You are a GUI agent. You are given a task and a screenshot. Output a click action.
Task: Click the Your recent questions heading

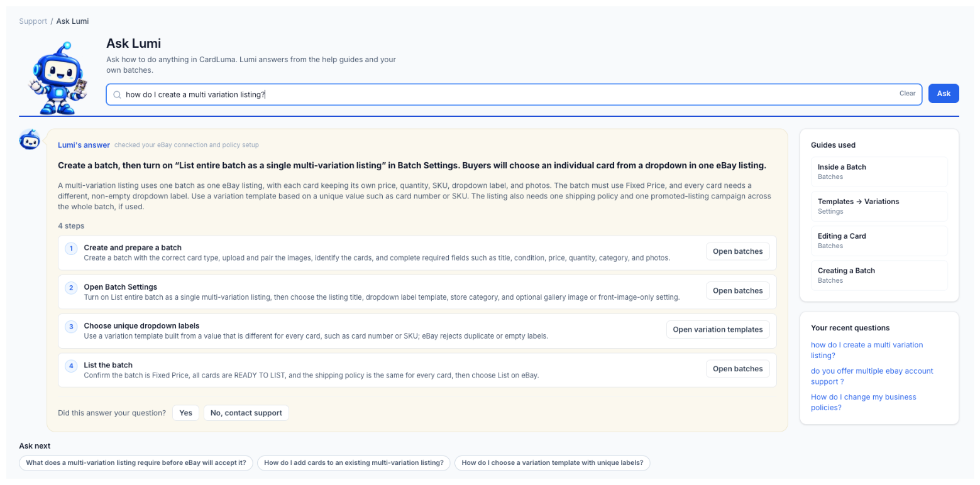point(851,328)
